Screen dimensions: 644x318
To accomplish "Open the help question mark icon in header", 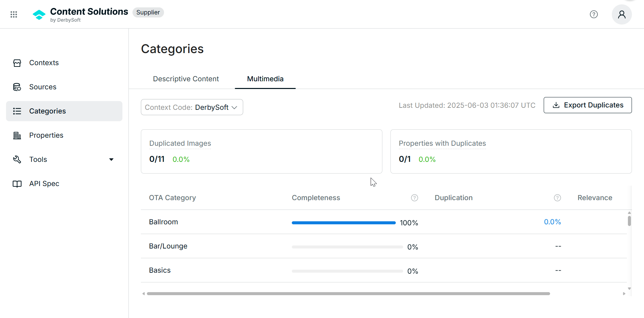I will pyautogui.click(x=594, y=14).
